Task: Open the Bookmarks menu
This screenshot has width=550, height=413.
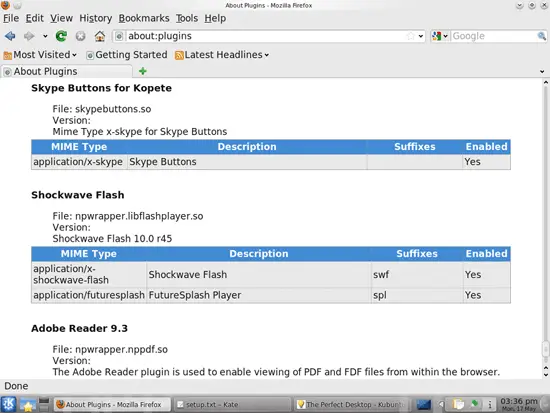Action: [x=144, y=18]
